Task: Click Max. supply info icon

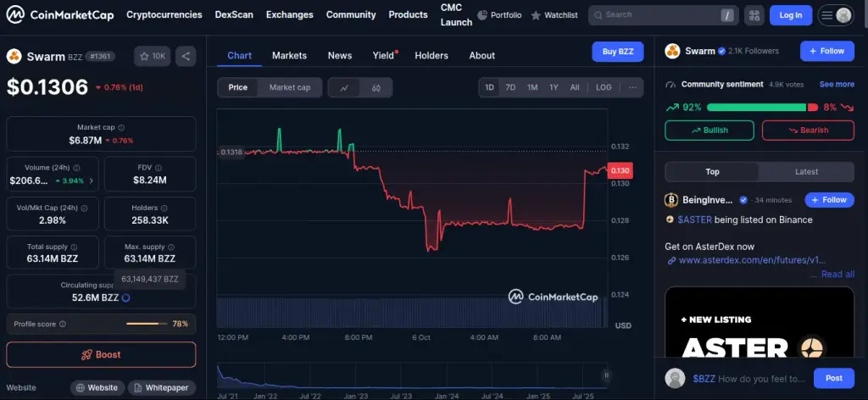Action: (171, 247)
